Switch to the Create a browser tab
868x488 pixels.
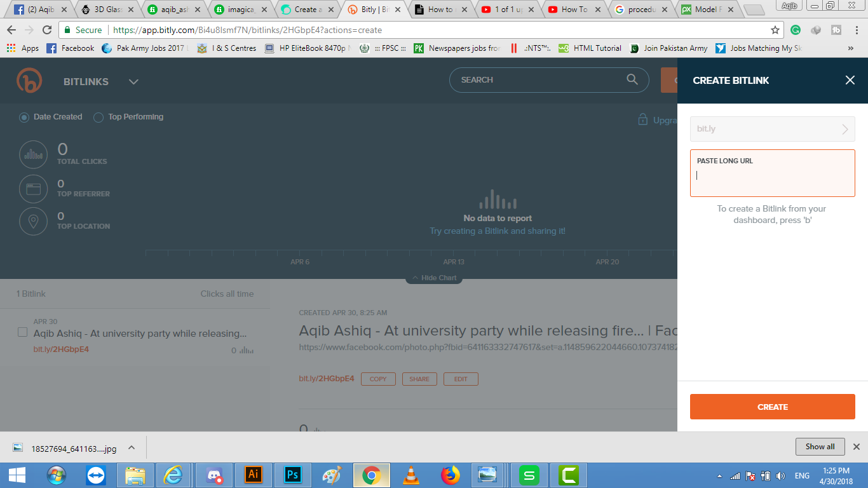pos(307,10)
